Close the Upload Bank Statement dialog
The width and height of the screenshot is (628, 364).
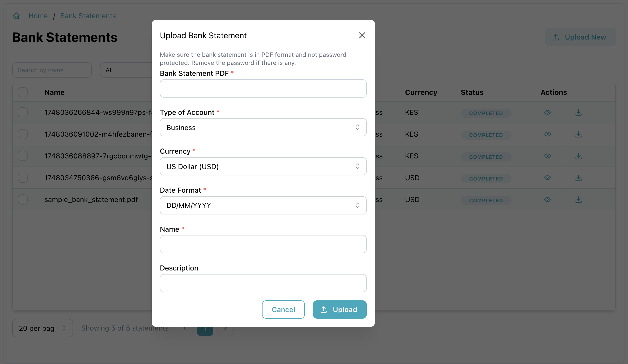[361, 35]
